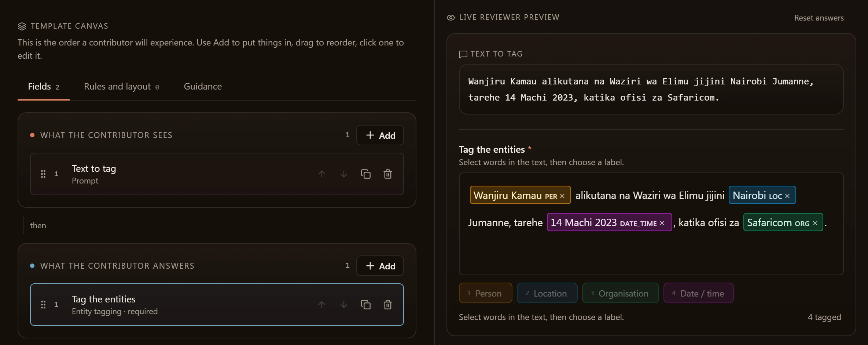Duplicate the Tag the entities field
Screen dimensions: 868x345
pyautogui.click(x=366, y=305)
